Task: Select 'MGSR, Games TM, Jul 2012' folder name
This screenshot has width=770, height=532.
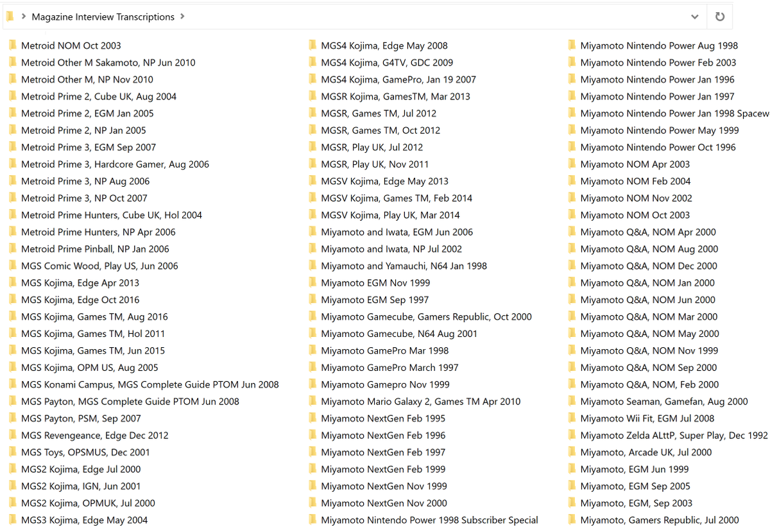Action: tap(379, 114)
